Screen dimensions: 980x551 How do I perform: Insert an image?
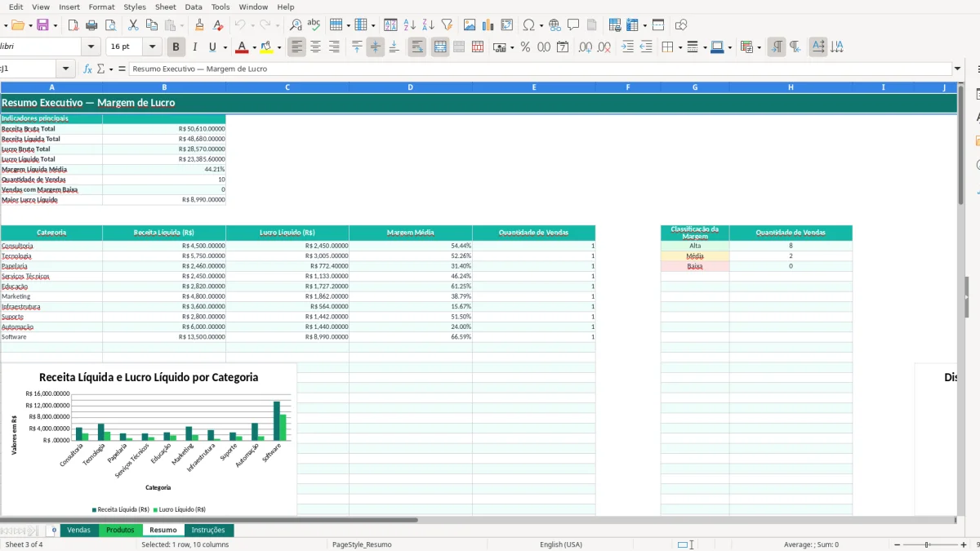469,25
